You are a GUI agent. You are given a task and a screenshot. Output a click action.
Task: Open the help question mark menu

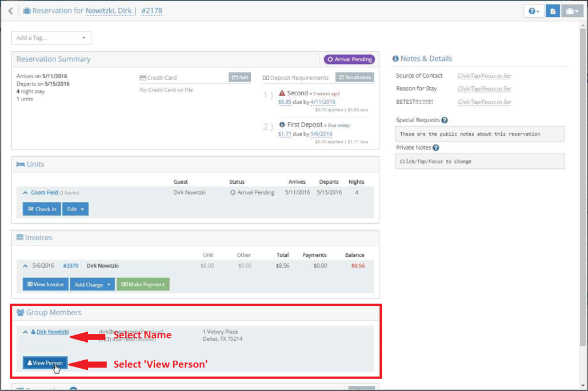[x=533, y=11]
